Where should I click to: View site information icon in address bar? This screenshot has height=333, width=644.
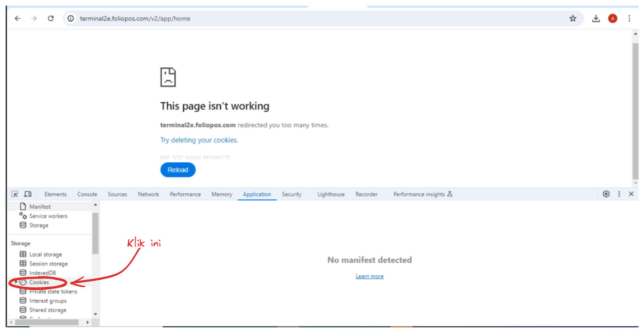[70, 19]
